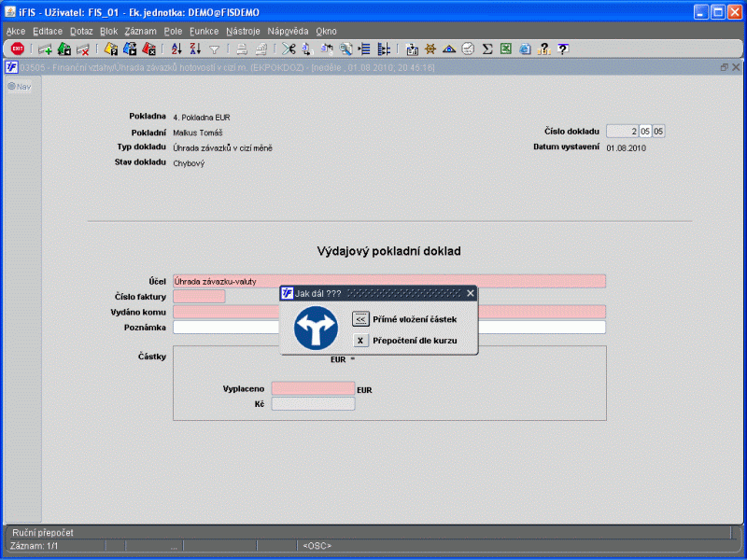747x560 pixels.
Task: Open the Akce menu
Action: [16, 31]
